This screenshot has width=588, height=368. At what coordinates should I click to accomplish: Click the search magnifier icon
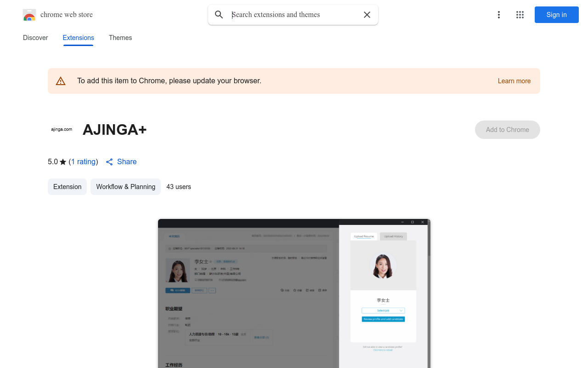(x=219, y=15)
